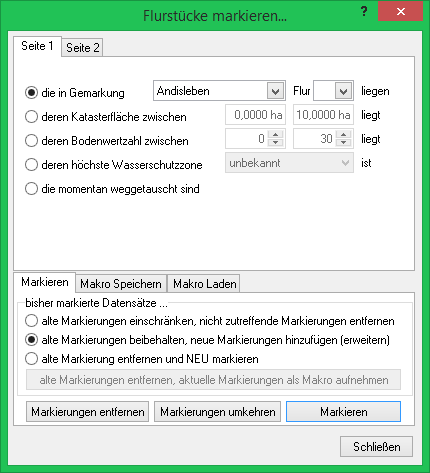Click the Markierungen entfernen button
Image resolution: width=430 pixels, height=473 pixels.
point(88,412)
